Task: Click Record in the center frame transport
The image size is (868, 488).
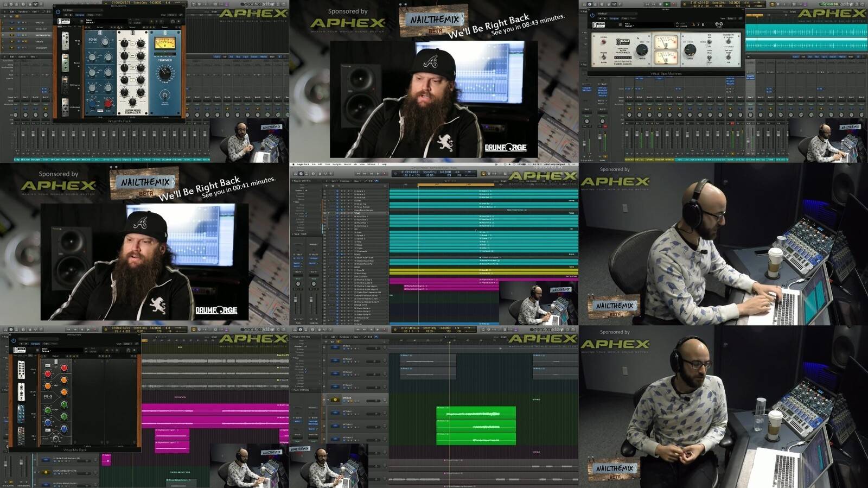Action: [x=384, y=174]
